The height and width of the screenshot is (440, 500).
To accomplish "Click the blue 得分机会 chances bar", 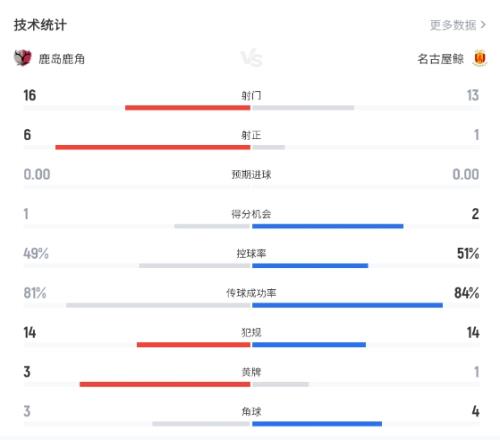I will (328, 226).
